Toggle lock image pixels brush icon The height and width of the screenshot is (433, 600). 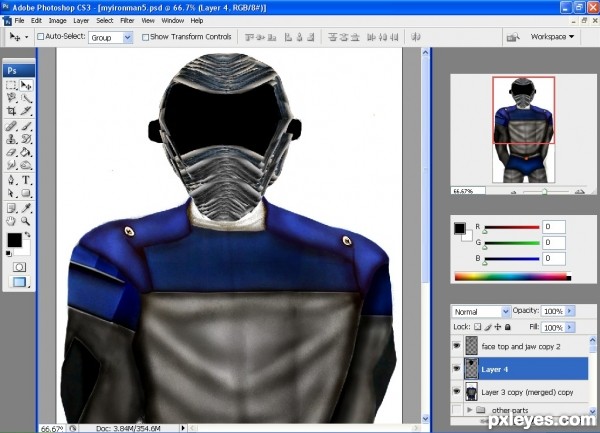(488, 327)
